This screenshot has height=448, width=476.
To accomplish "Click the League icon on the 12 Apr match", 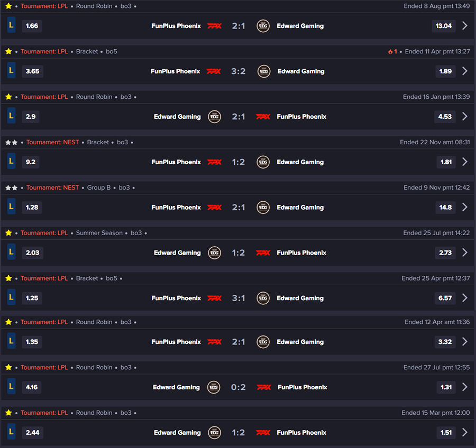I will click(11, 341).
